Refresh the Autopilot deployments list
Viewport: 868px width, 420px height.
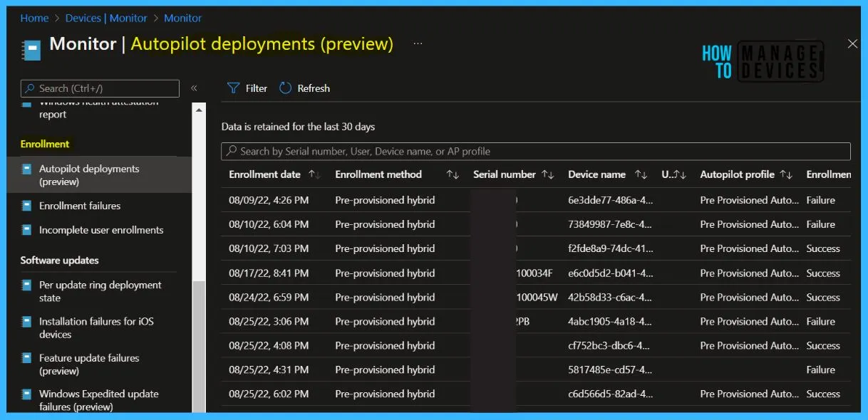click(304, 88)
